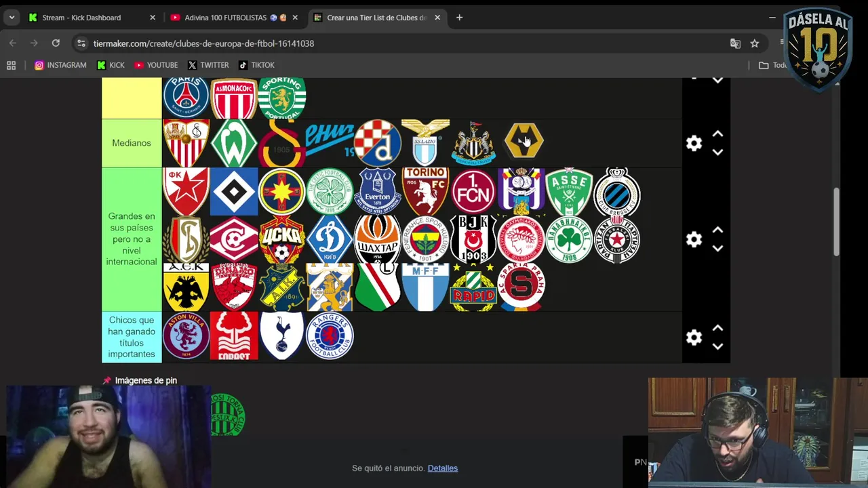Bookmark this page with the star
This screenshot has width=868, height=488.
pyautogui.click(x=755, y=43)
